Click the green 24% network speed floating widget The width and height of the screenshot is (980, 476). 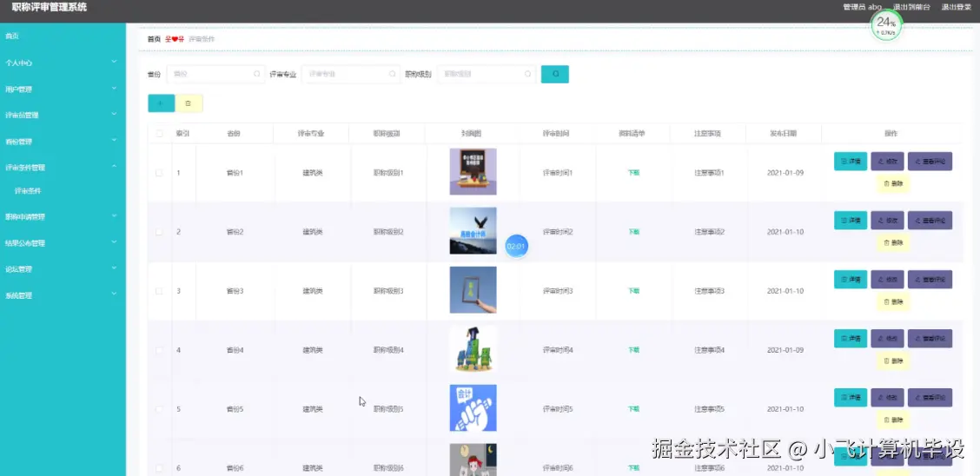[x=886, y=25]
